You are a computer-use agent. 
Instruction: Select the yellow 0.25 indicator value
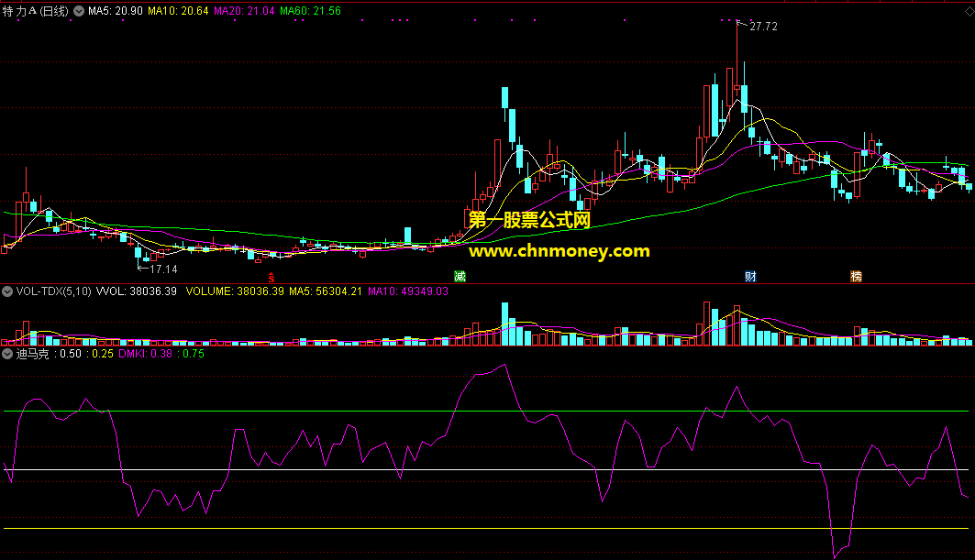click(x=100, y=354)
